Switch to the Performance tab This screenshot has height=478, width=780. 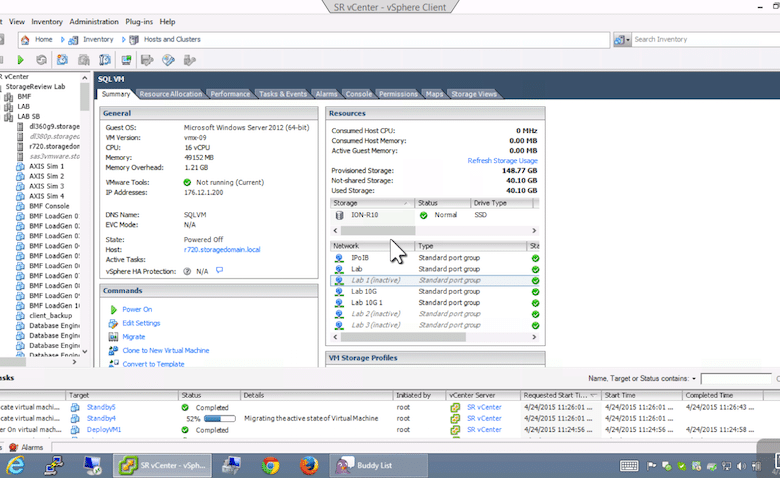(230, 94)
